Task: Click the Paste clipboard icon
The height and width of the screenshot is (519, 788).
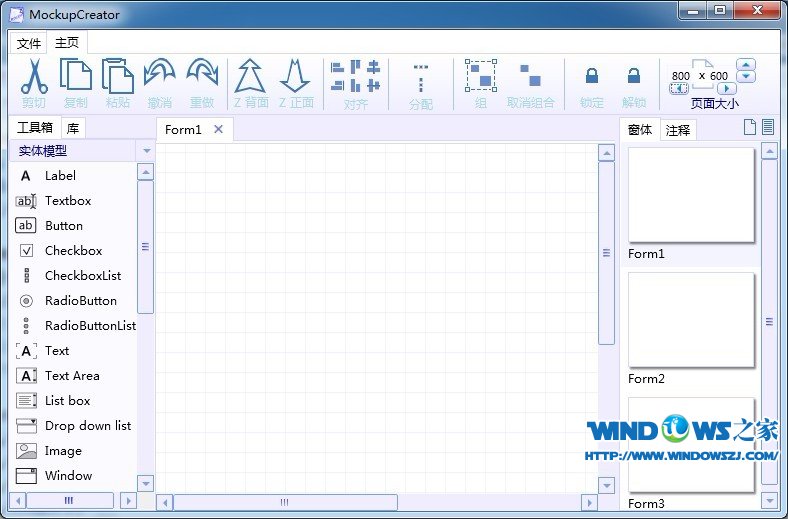Action: pos(117,76)
